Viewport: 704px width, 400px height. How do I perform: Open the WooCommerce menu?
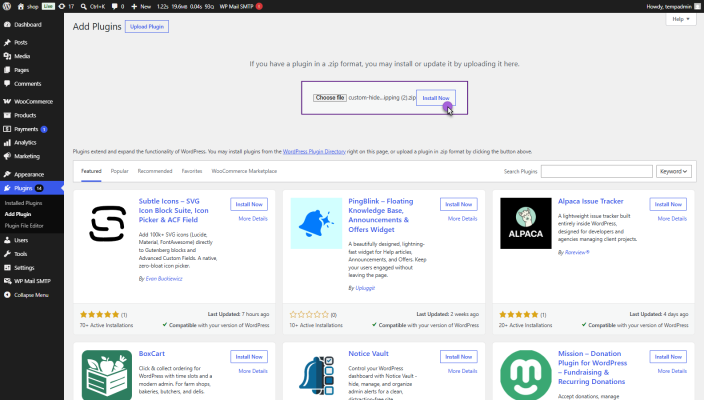31,101
